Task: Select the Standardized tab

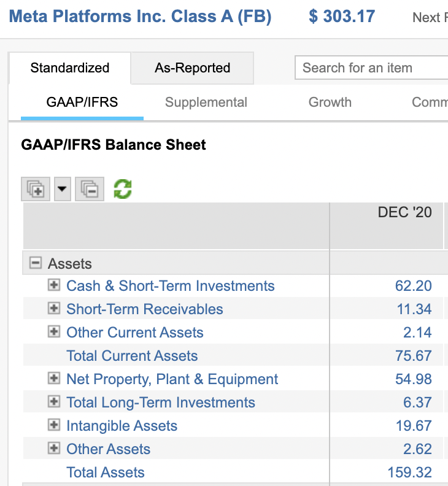Action: pos(70,68)
